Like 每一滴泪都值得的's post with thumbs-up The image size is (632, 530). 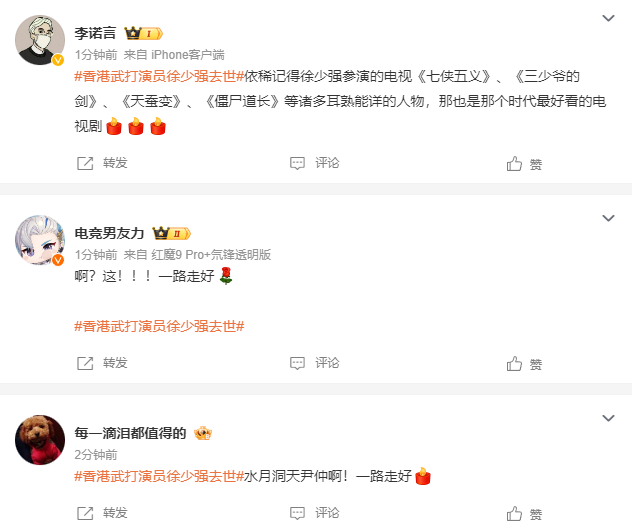tap(514, 513)
